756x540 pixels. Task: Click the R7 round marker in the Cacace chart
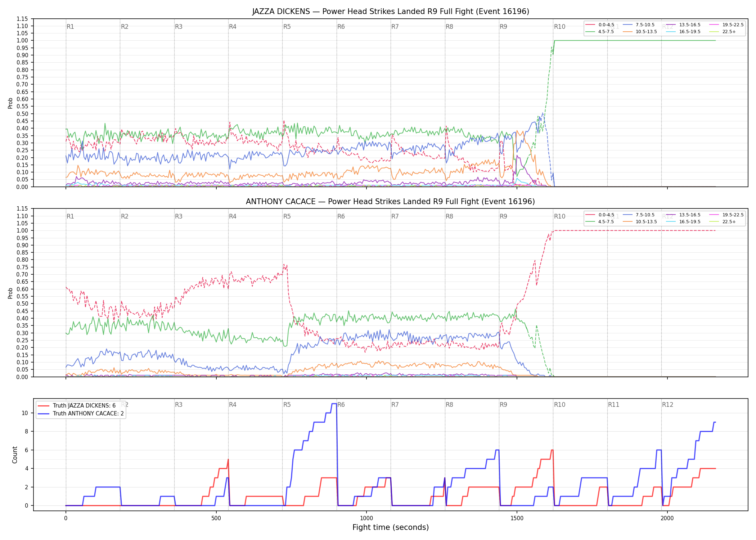click(x=395, y=216)
